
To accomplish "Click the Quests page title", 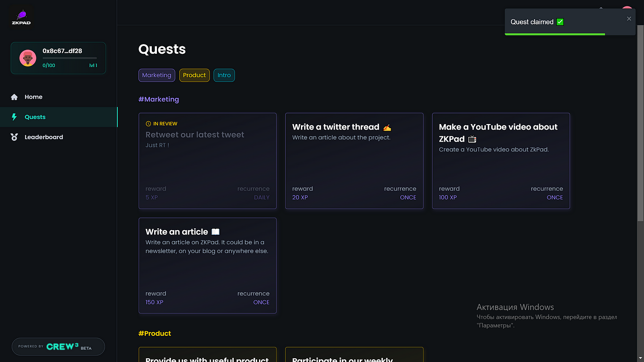I will (x=162, y=49).
